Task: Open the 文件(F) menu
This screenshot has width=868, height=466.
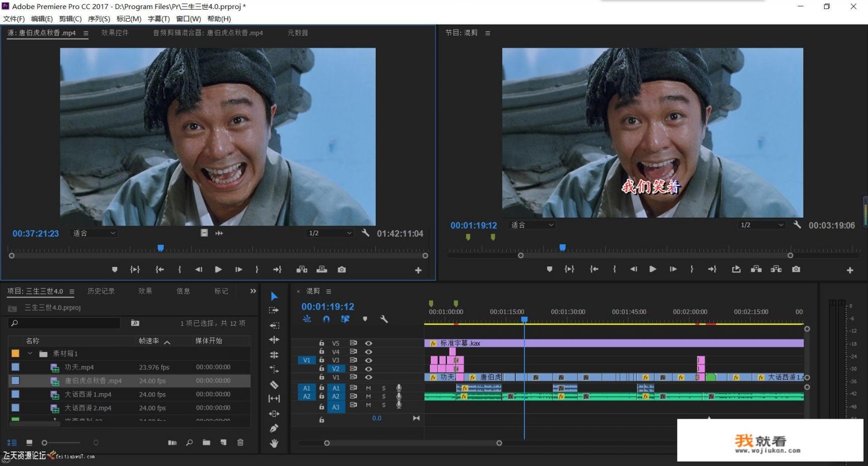Action: [14, 19]
